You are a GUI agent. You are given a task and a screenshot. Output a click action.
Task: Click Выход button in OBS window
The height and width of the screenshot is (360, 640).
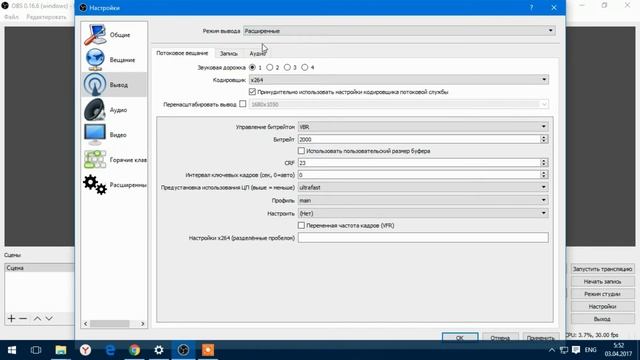click(x=602, y=319)
